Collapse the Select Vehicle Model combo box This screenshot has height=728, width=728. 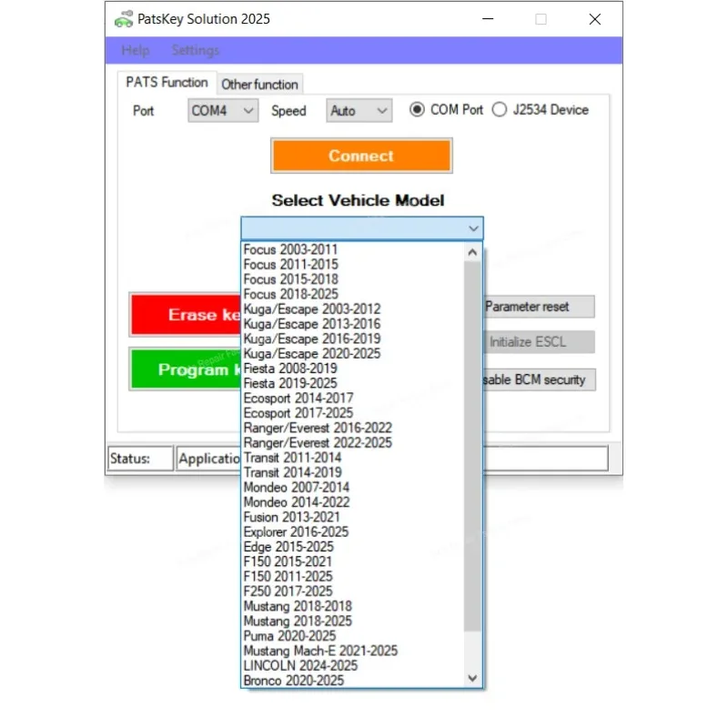(x=362, y=228)
